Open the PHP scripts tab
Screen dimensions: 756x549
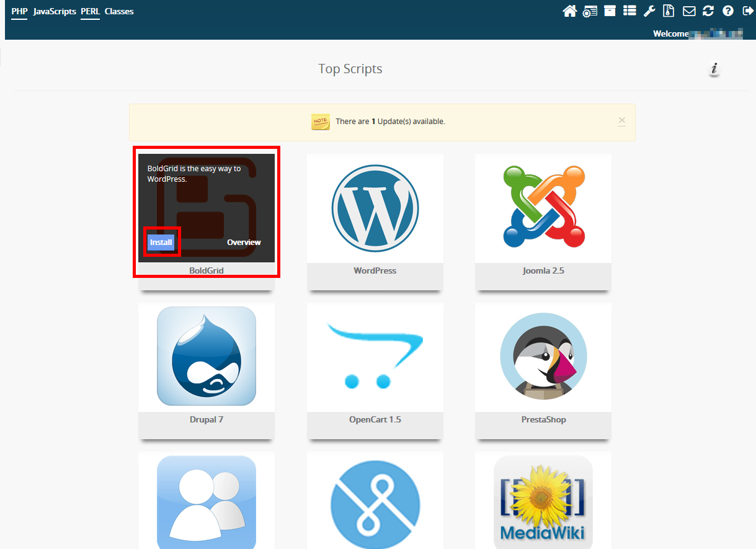point(19,11)
